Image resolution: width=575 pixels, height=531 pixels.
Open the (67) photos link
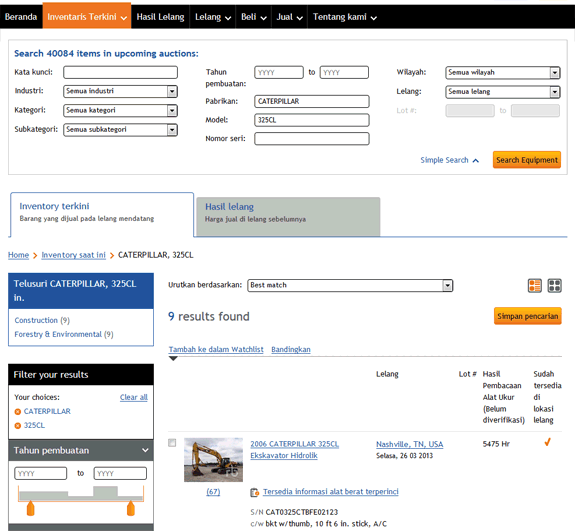[x=213, y=492]
